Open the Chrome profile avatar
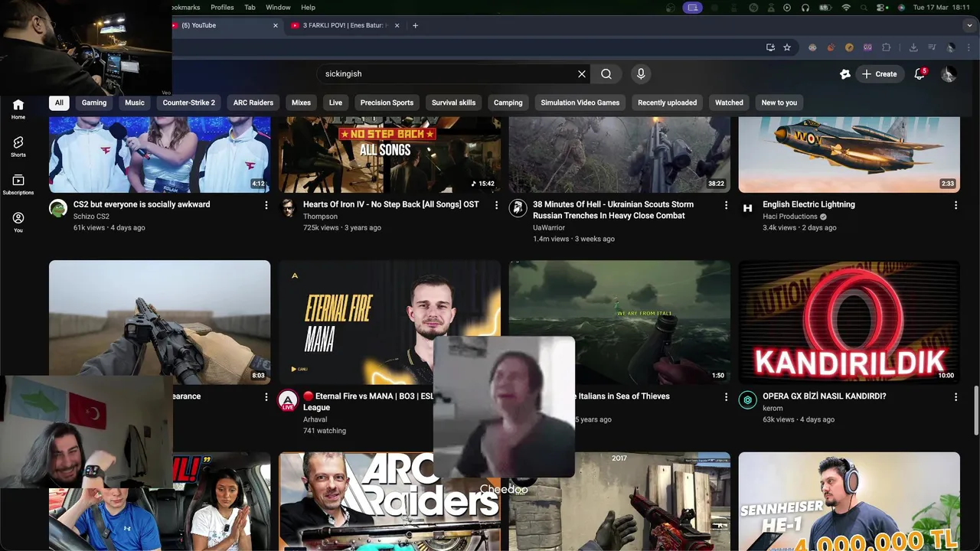This screenshot has width=980, height=551. click(x=951, y=47)
